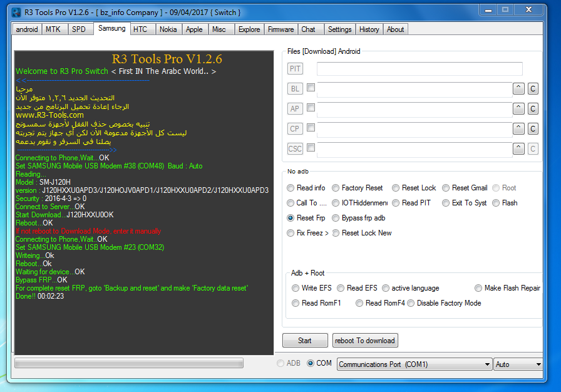Open the HTC tab

coord(143,29)
